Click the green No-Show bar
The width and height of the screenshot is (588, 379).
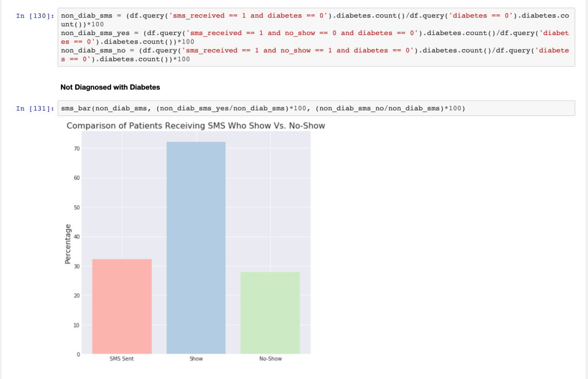coord(270,312)
